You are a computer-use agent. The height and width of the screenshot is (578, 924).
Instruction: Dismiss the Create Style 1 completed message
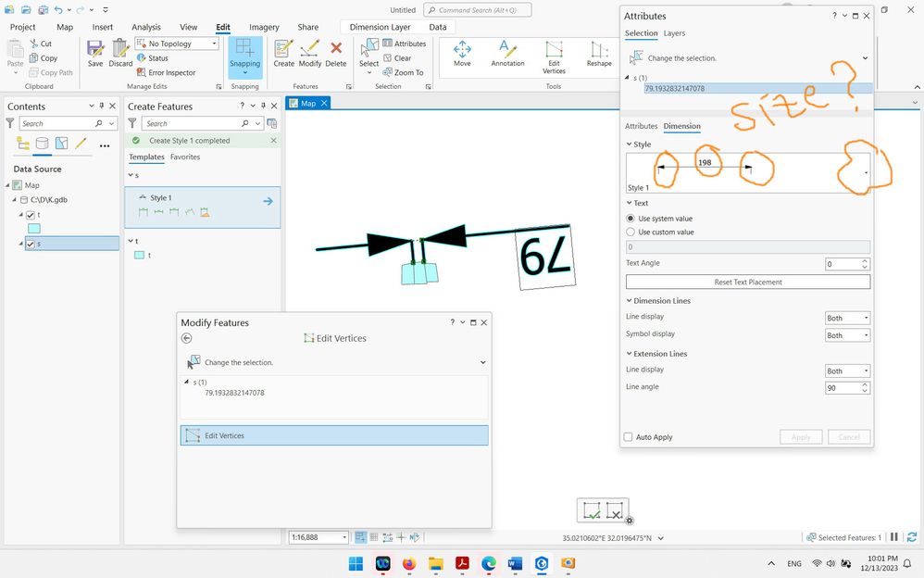tap(273, 141)
